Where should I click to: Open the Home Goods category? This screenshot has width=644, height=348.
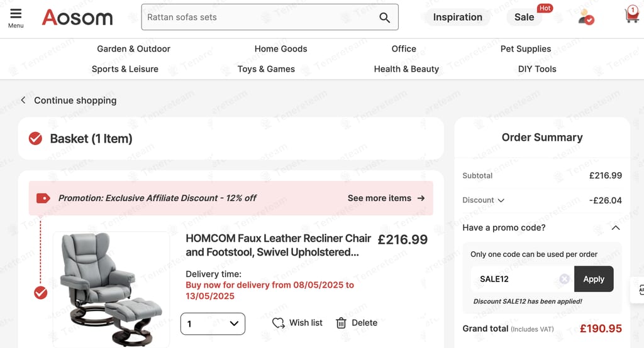point(281,49)
